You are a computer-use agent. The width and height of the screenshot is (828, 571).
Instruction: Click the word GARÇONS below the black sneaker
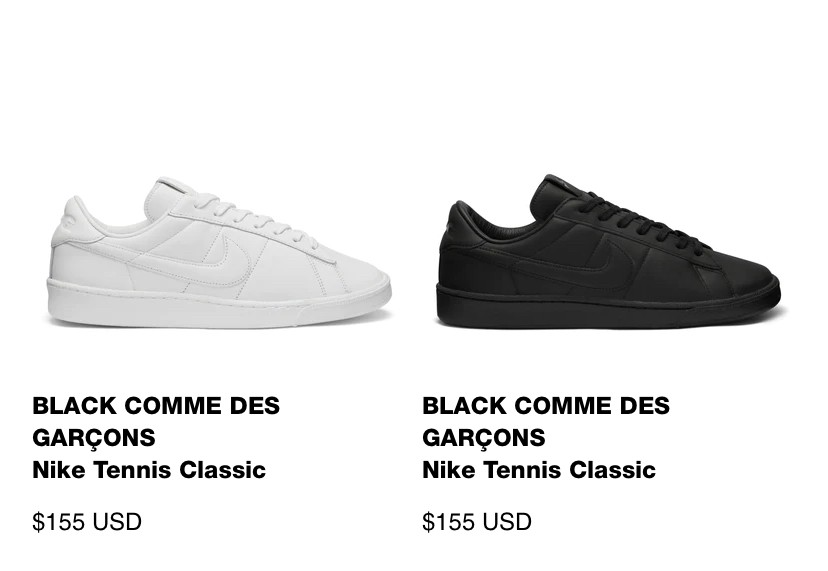[484, 438]
